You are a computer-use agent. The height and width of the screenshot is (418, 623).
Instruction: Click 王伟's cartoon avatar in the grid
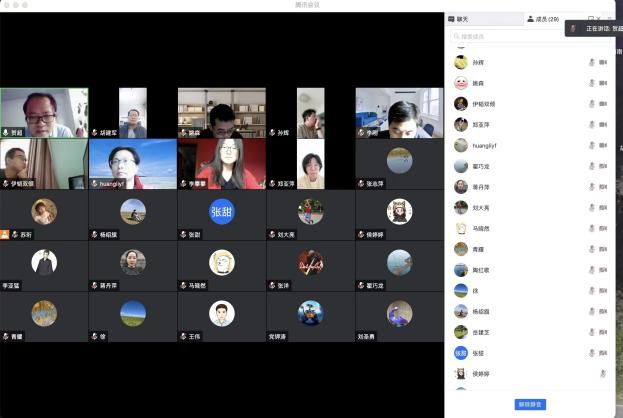221,313
